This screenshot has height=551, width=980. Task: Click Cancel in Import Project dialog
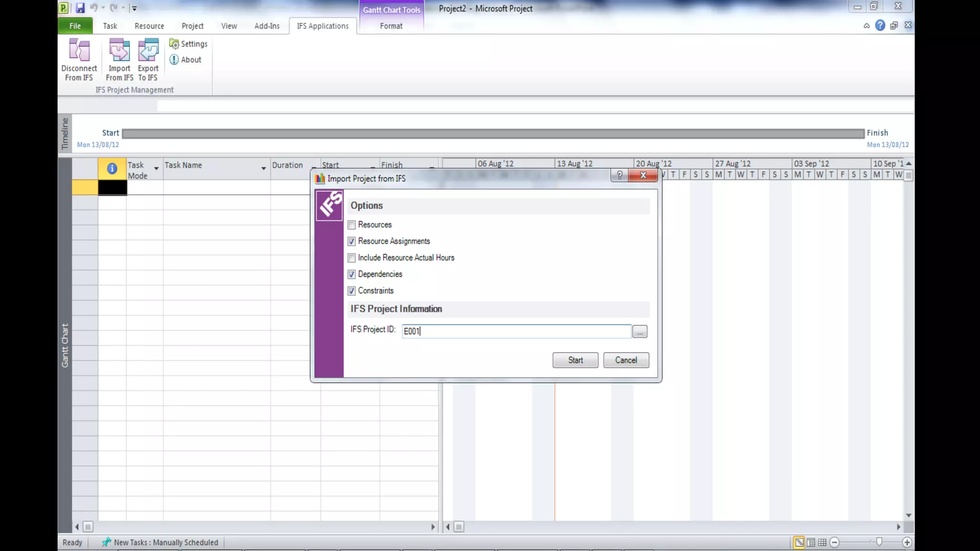click(626, 360)
